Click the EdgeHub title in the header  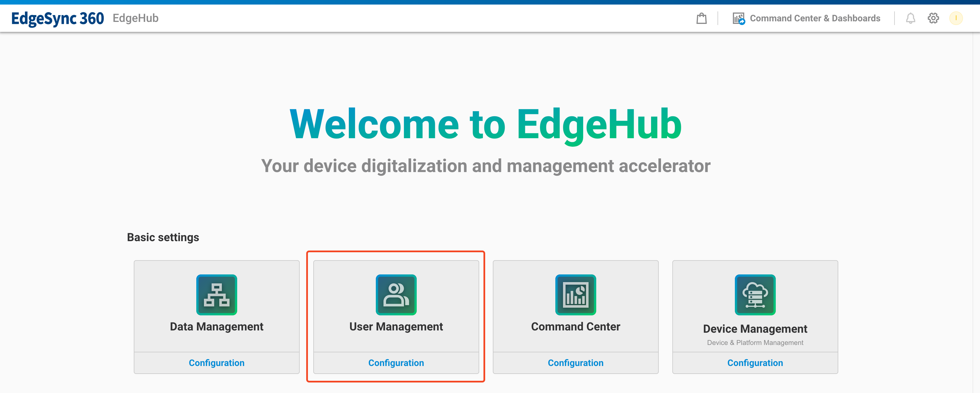pos(135,18)
